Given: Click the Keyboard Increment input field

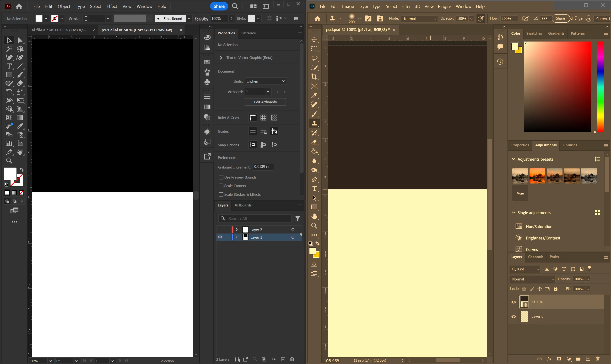Looking at the screenshot, I should (x=263, y=167).
